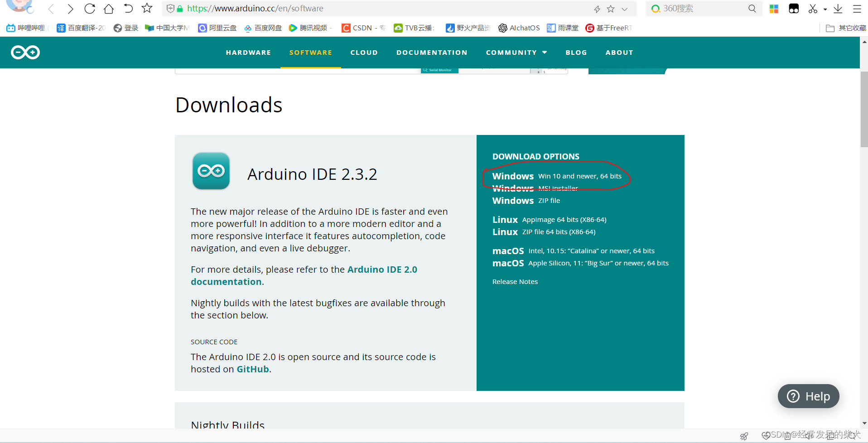Image resolution: width=868 pixels, height=443 pixels.
Task: Open the colorful apps grid icon
Action: (x=774, y=9)
